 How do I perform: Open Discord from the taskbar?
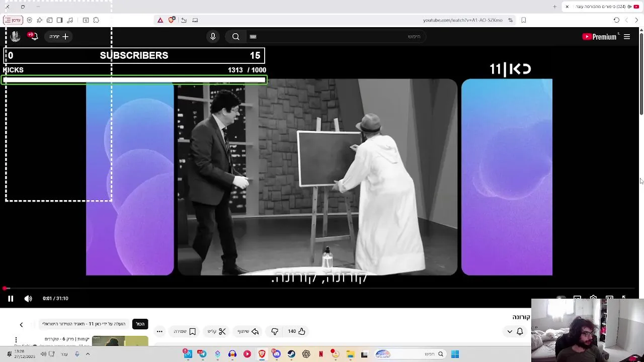point(276,354)
